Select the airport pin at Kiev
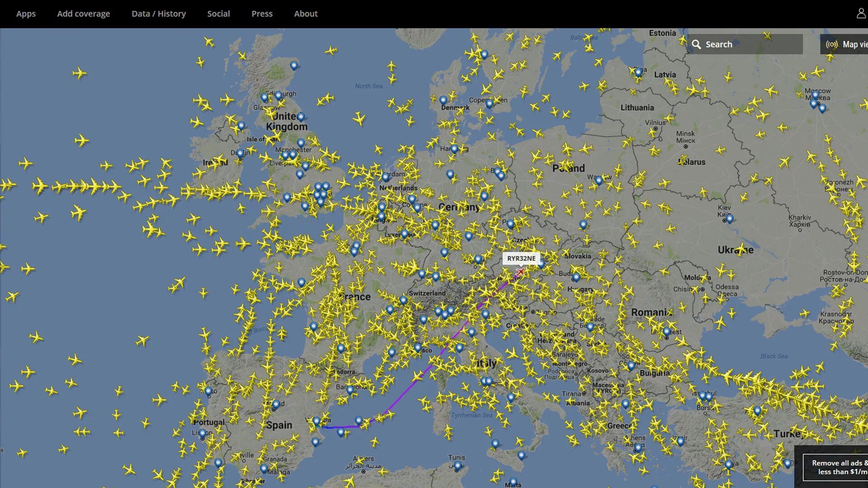Viewport: 868px width, 488px height. pyautogui.click(x=729, y=219)
